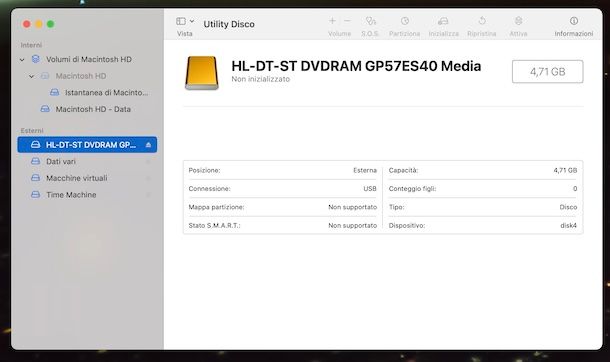Click the Conteggio figli label
This screenshot has width=610, height=362.
pos(412,189)
